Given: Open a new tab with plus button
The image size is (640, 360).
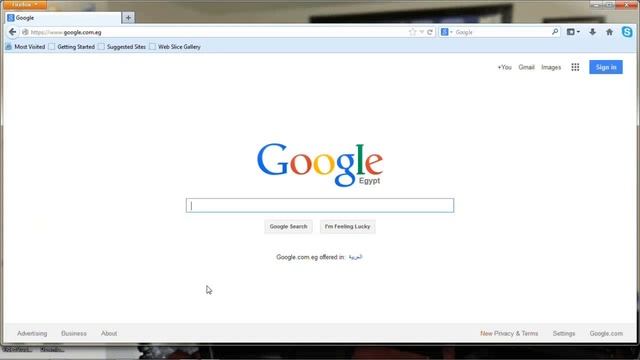Looking at the screenshot, I should click(x=128, y=18).
